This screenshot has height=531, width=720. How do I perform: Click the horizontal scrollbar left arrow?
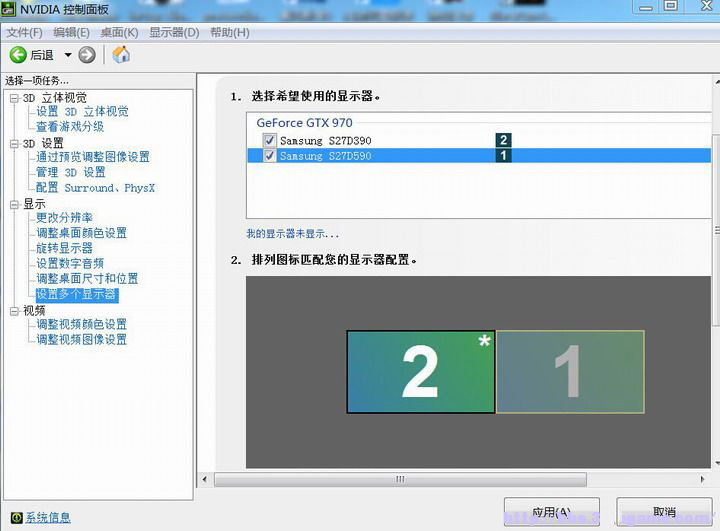tap(205, 479)
